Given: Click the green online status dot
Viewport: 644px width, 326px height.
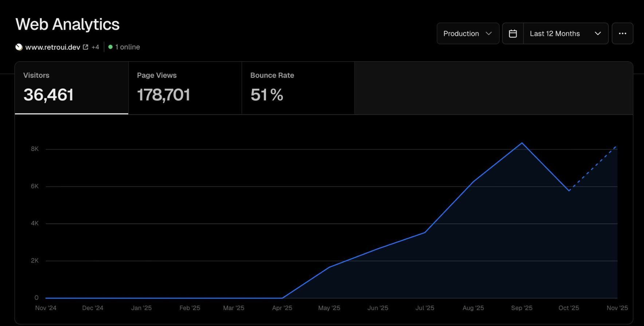Looking at the screenshot, I should pyautogui.click(x=110, y=47).
